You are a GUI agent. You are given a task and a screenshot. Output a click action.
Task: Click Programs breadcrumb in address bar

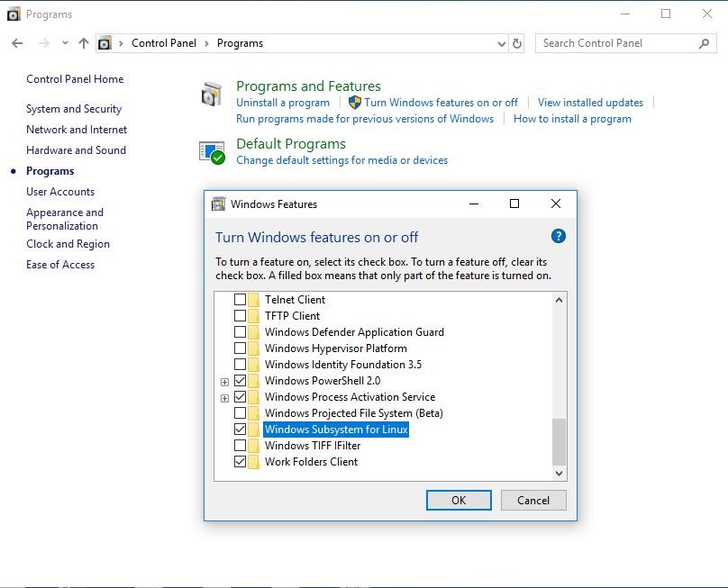tap(240, 43)
